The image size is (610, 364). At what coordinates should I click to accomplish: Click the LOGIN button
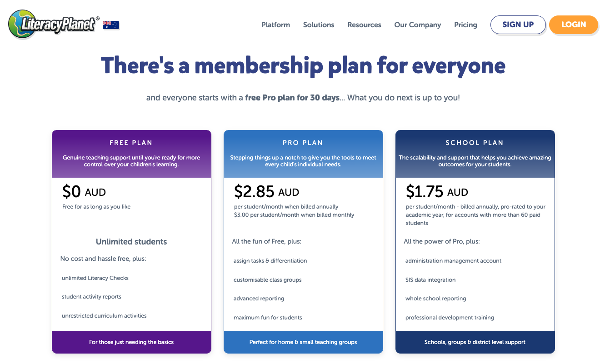pyautogui.click(x=574, y=25)
